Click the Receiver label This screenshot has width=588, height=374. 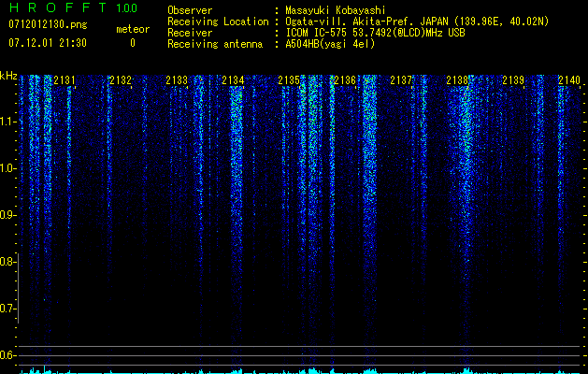pyautogui.click(x=190, y=33)
